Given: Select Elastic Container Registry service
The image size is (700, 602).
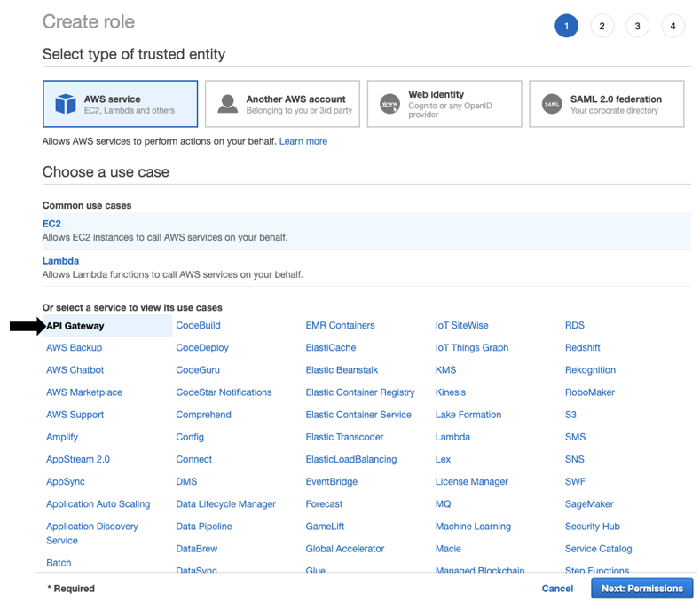Looking at the screenshot, I should [360, 392].
